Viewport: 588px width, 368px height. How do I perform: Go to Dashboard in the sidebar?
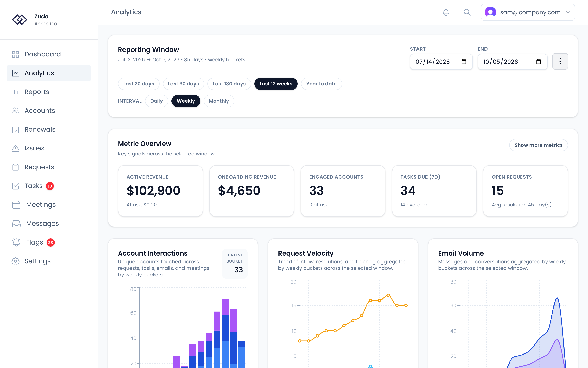click(x=49, y=54)
